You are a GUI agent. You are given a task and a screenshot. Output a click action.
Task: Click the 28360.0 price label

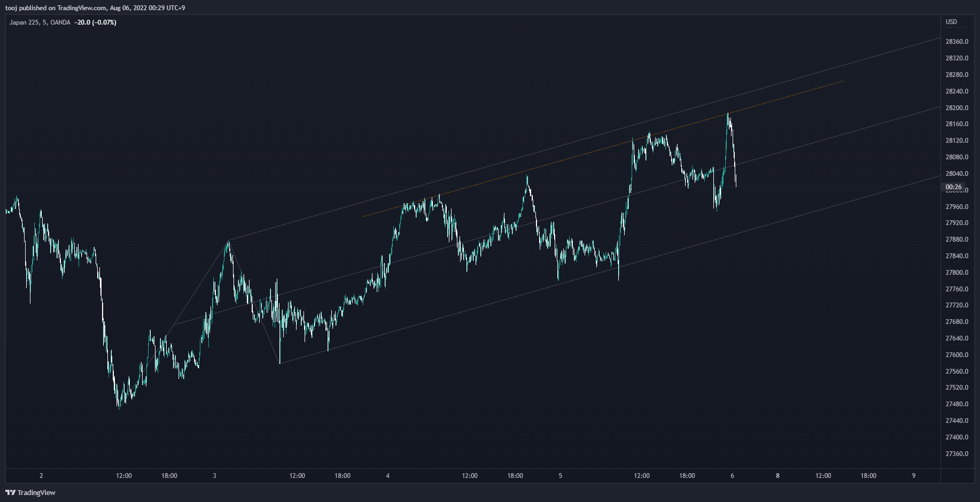tap(957, 42)
